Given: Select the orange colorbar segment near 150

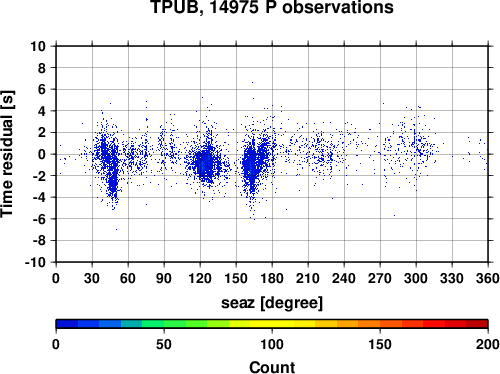Looking at the screenshot, I should (369, 324).
